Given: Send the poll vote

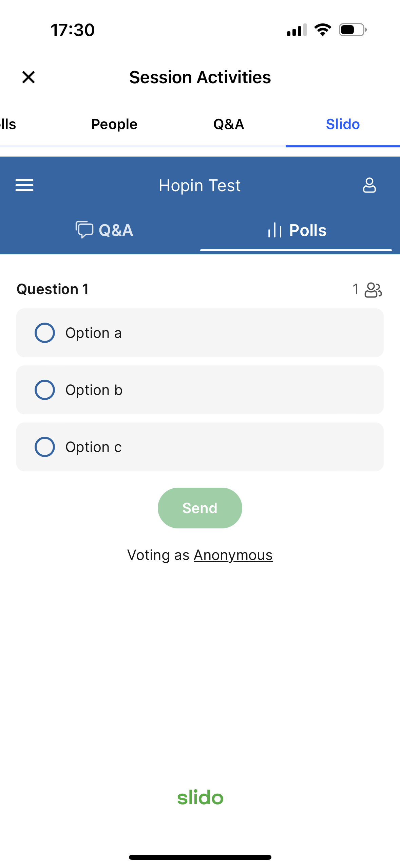Looking at the screenshot, I should click(200, 508).
